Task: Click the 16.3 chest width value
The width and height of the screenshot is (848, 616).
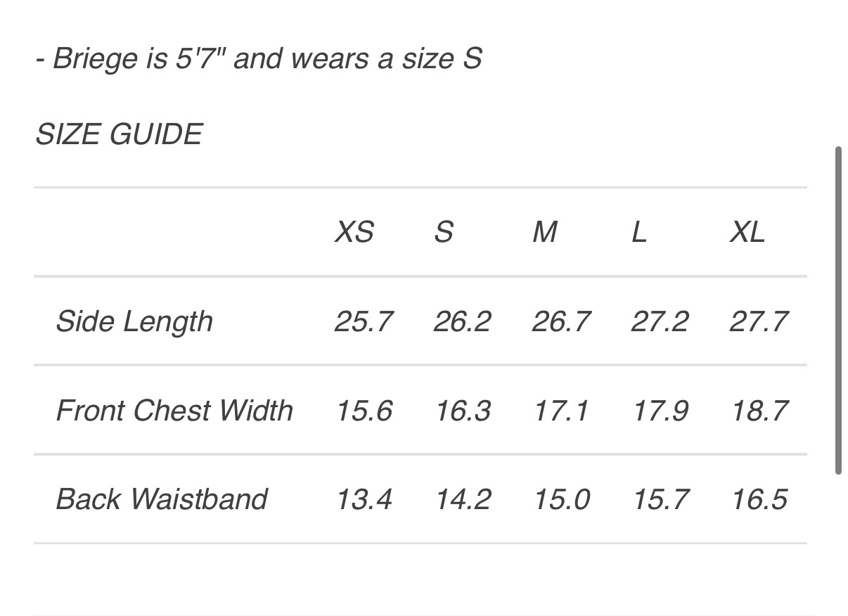Action: (463, 411)
